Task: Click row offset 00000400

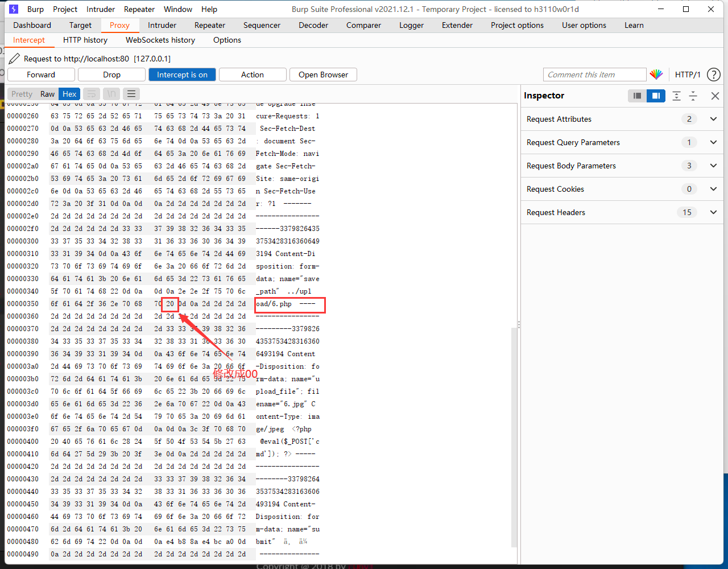Action: click(x=23, y=442)
